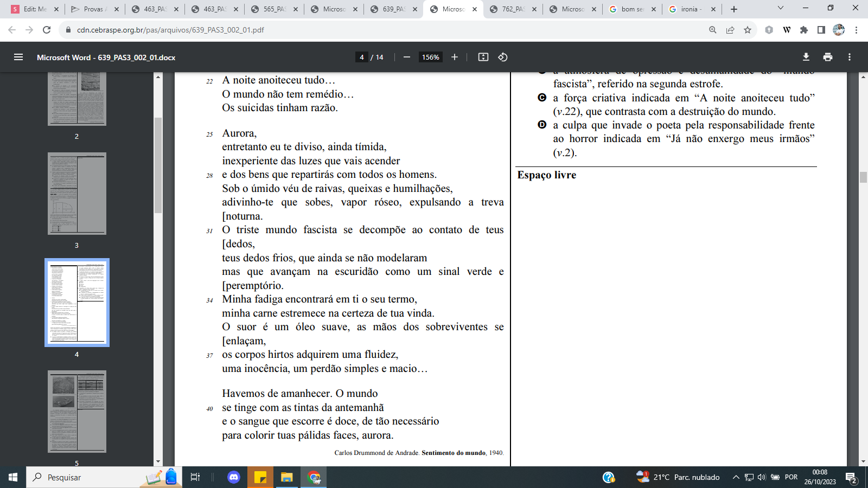
Task: Open the browser side panel
Action: tap(821, 30)
